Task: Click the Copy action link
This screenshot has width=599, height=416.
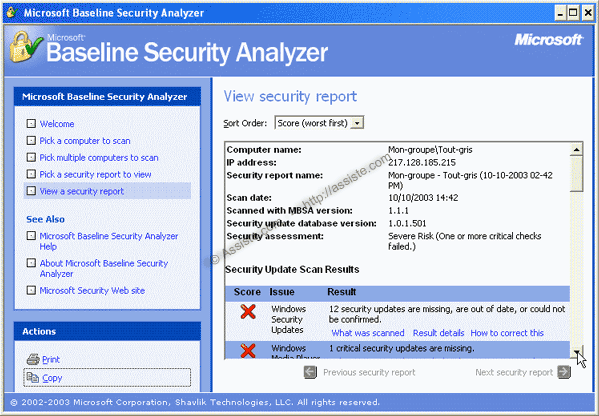Action: tap(52, 378)
